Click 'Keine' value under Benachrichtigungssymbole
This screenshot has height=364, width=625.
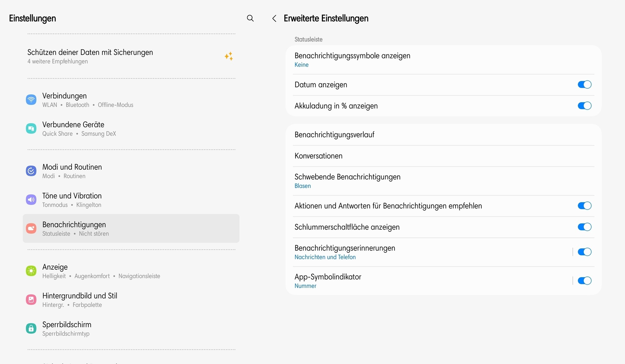point(302,65)
